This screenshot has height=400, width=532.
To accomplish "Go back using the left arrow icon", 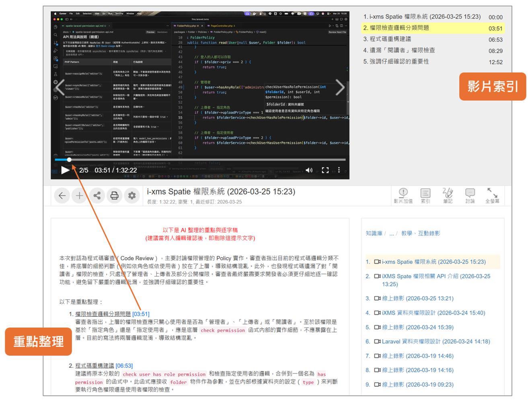I will [x=62, y=196].
